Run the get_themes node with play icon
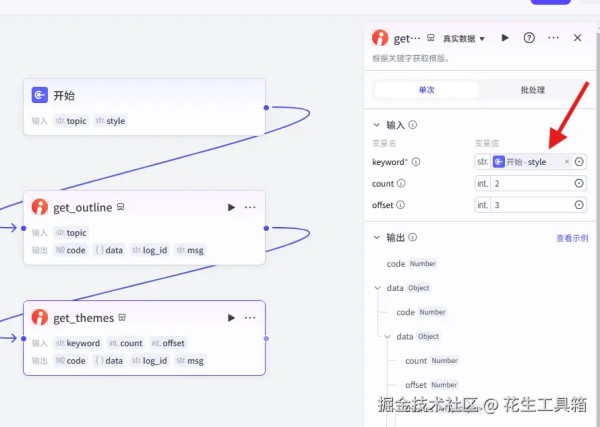600x427 pixels. (231, 318)
